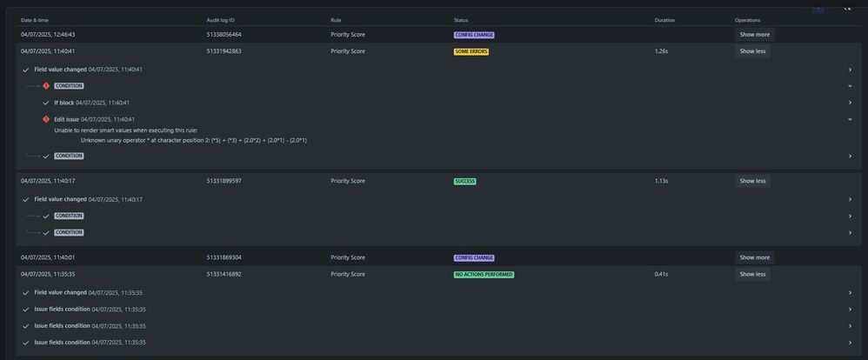Image resolution: width=868 pixels, height=360 pixels.
Task: Click checkmark of first Issue fields condition row
Action: point(25,310)
